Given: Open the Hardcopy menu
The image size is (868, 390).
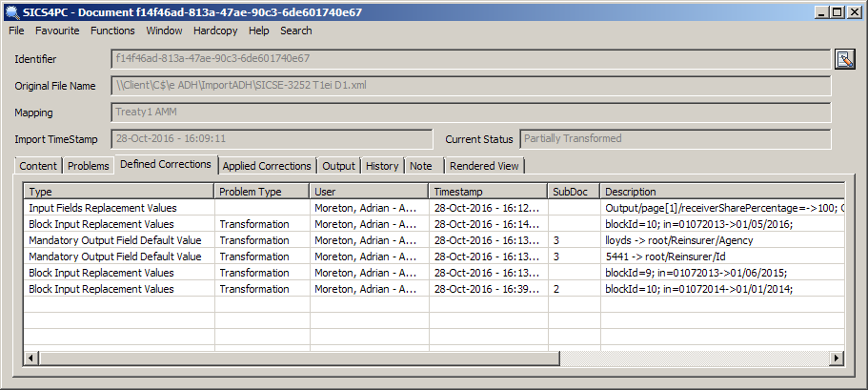Looking at the screenshot, I should 215,31.
